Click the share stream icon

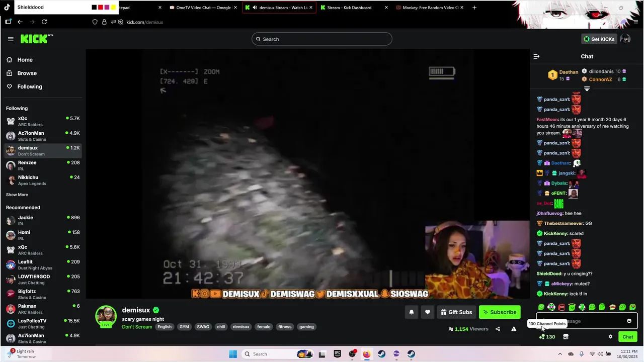point(498,329)
